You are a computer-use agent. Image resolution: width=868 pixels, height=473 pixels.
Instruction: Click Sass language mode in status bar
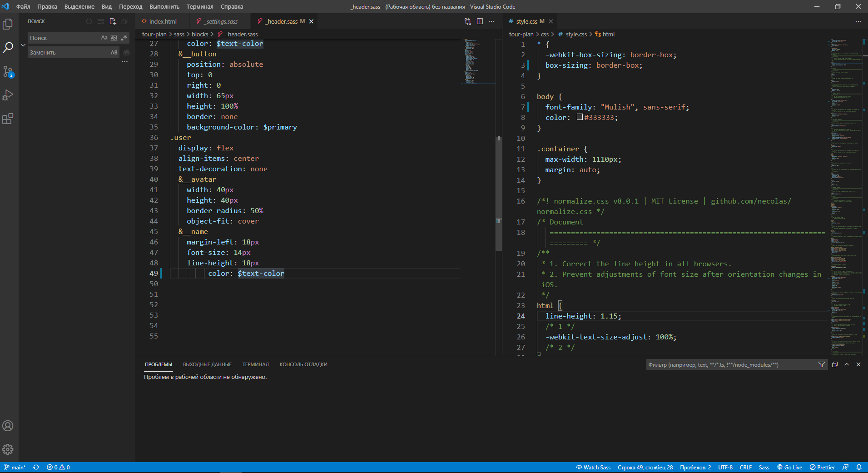tap(764, 467)
